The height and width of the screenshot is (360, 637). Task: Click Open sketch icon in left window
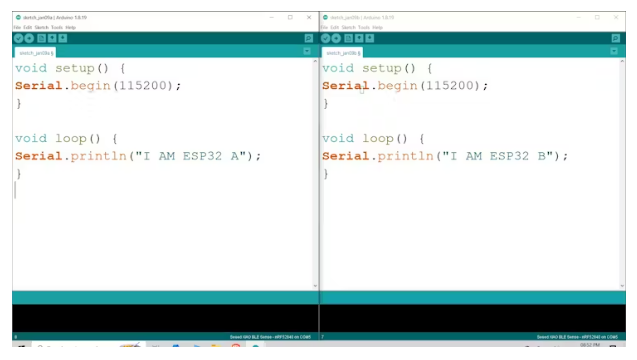point(52,39)
